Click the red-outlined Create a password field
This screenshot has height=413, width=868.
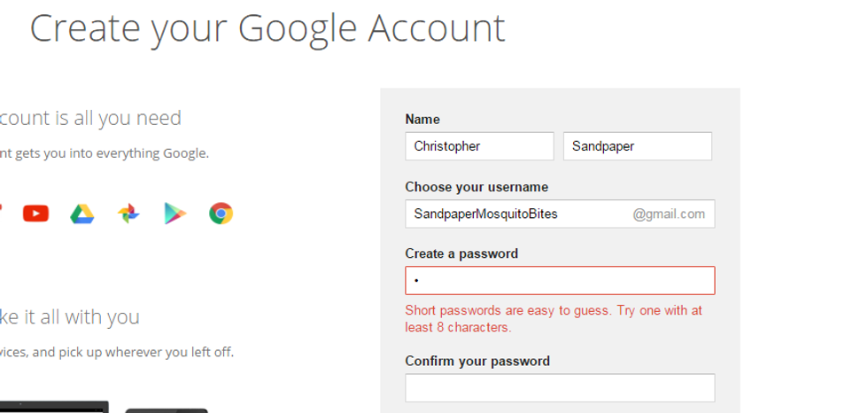(560, 281)
